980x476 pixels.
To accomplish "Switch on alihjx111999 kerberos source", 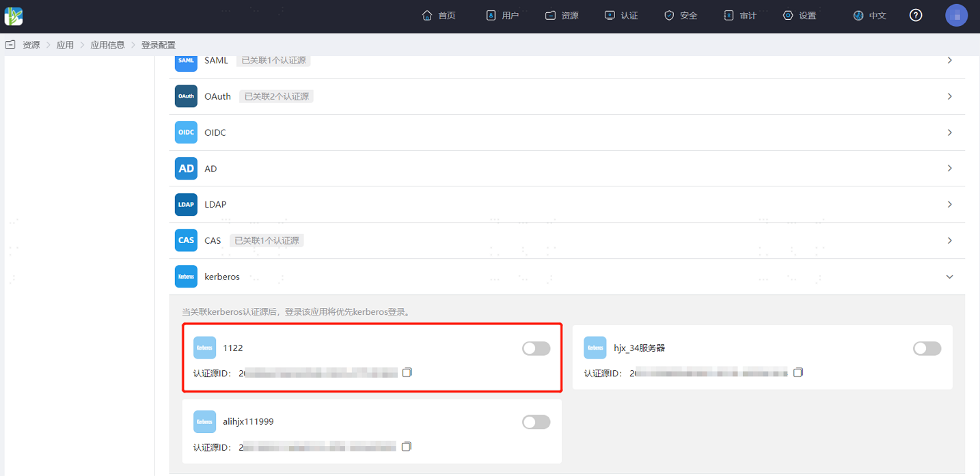I will click(x=536, y=422).
